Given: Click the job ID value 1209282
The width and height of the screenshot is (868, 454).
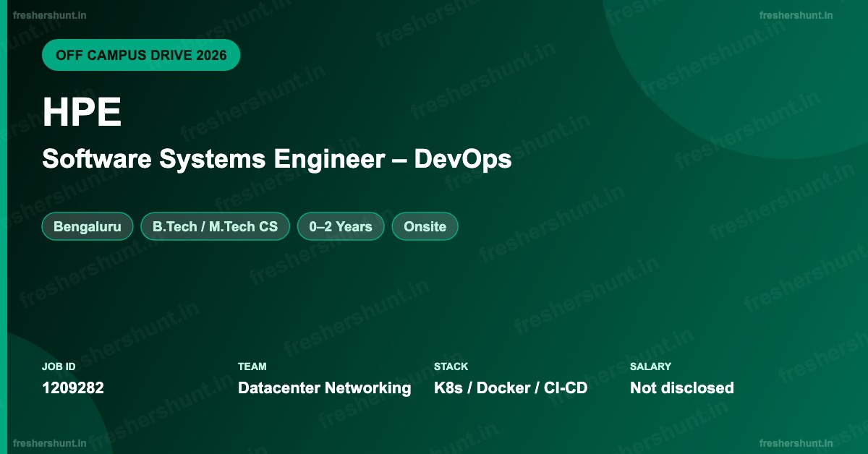Looking at the screenshot, I should (73, 388).
